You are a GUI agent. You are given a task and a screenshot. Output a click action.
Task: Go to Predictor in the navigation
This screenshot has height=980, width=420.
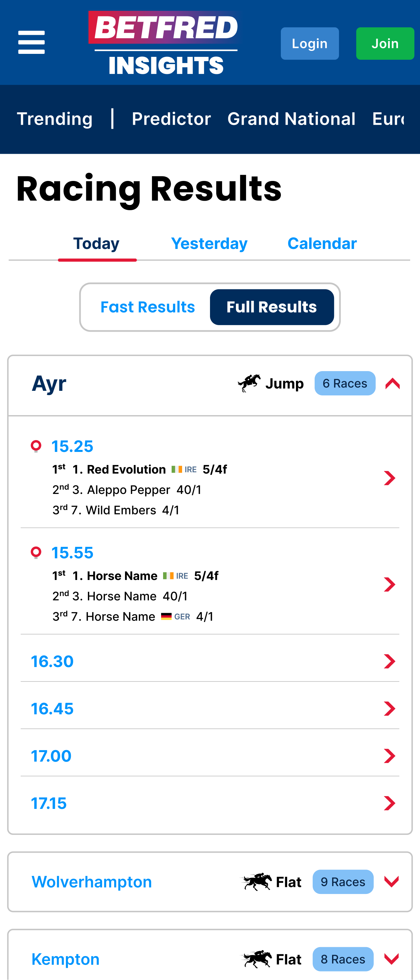[171, 119]
